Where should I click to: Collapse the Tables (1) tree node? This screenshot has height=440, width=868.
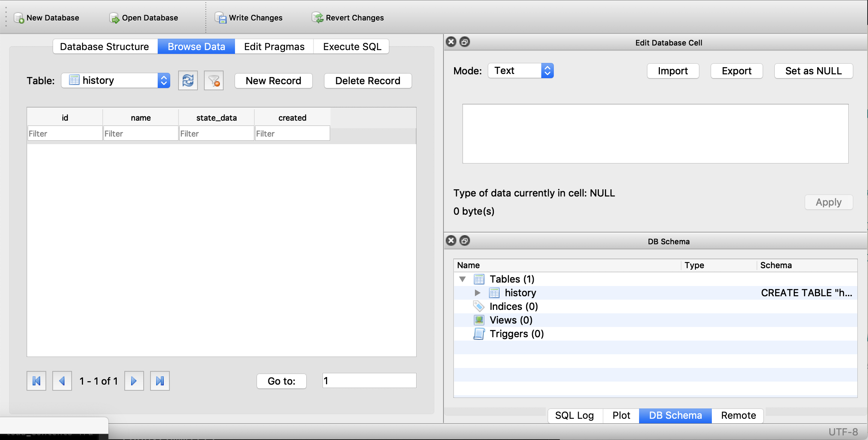pos(462,279)
